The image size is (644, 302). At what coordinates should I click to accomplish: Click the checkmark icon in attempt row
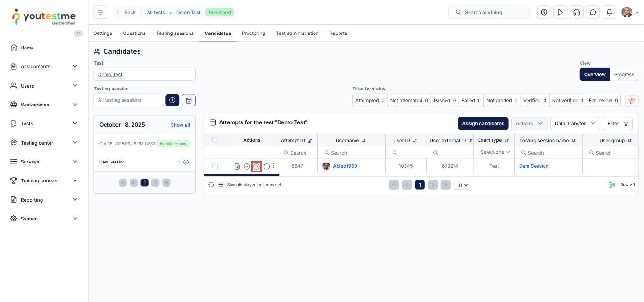247,166
